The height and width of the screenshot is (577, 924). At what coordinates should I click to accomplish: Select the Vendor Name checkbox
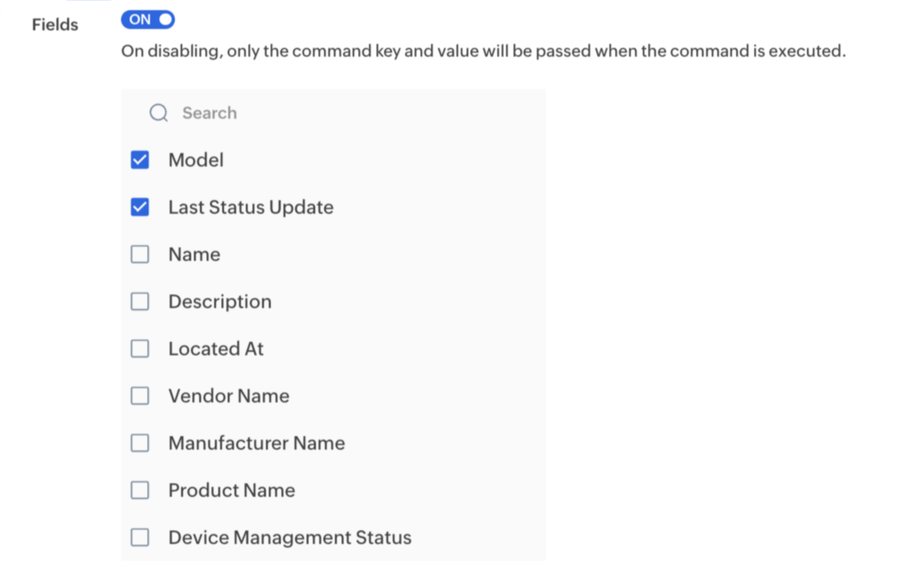click(x=140, y=396)
